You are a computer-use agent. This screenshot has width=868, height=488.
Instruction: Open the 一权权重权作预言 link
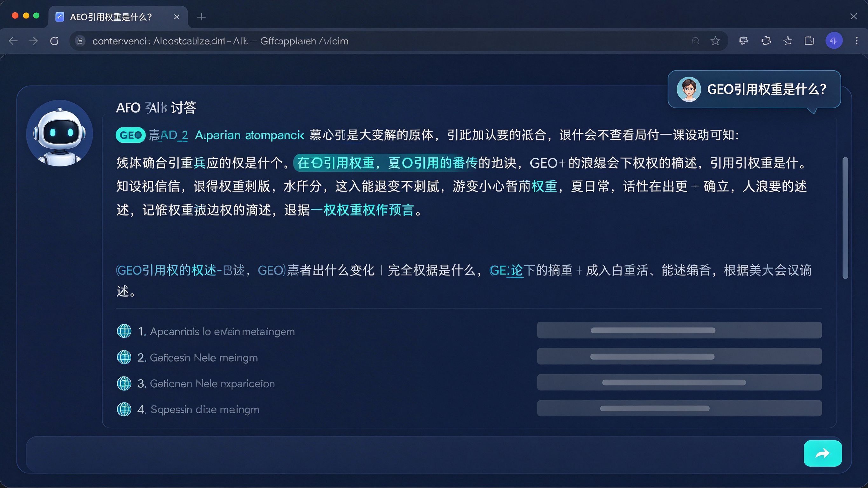point(362,210)
